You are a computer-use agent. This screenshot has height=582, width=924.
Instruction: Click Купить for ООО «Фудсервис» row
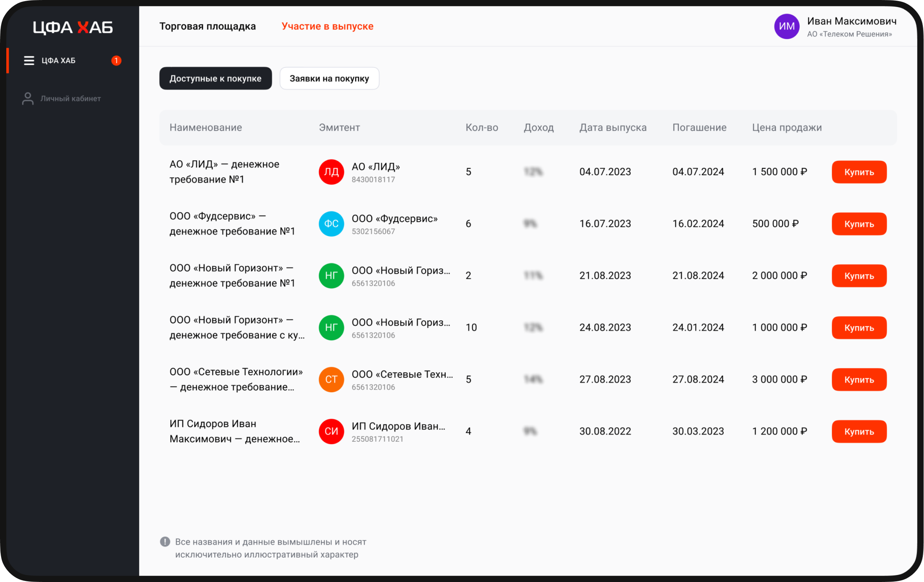pos(859,224)
